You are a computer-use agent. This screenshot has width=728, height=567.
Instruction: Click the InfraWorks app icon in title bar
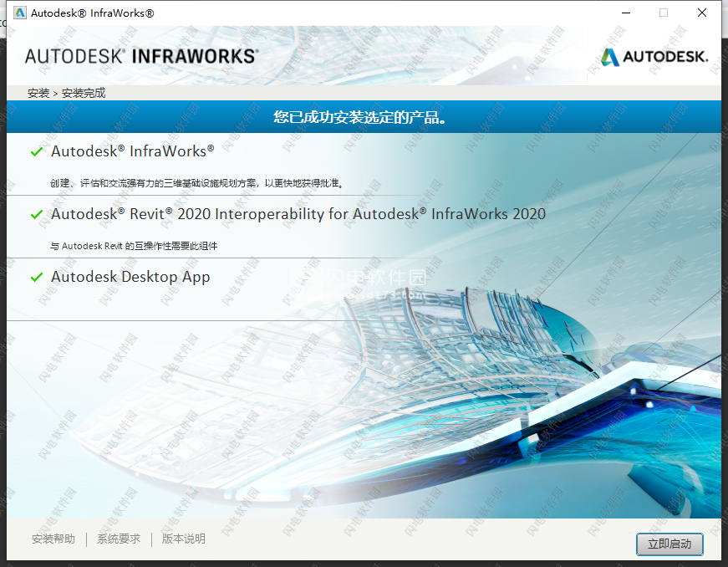[x=20, y=13]
